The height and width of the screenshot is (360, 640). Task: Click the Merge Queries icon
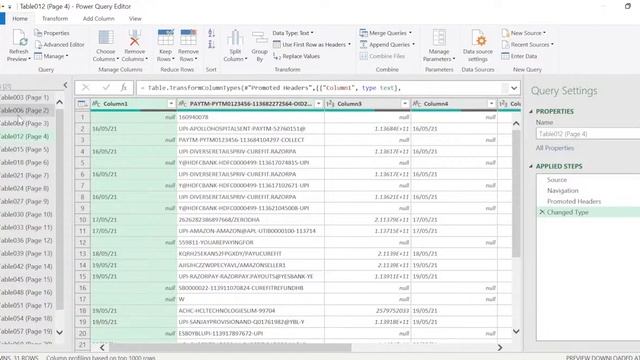coord(364,33)
